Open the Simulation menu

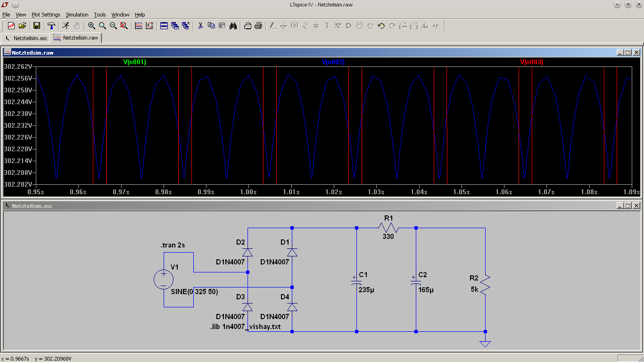coord(77,15)
